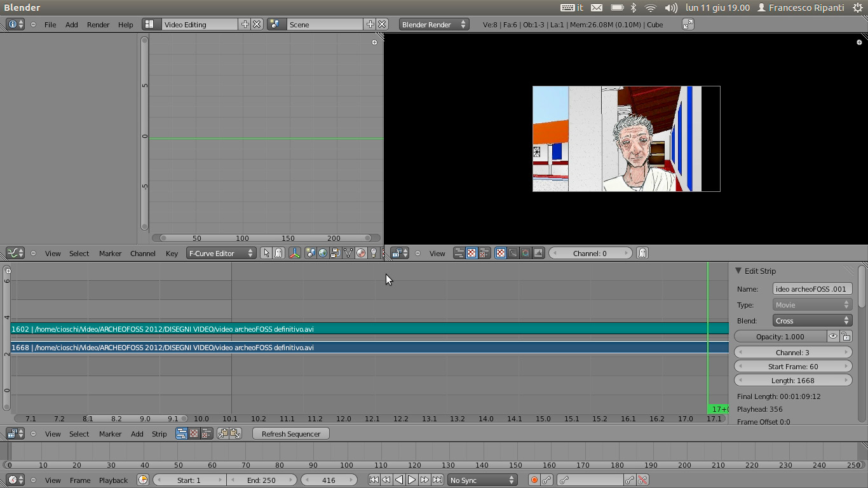868x488 pixels.
Task: Open graph editor Channel menu
Action: point(142,254)
